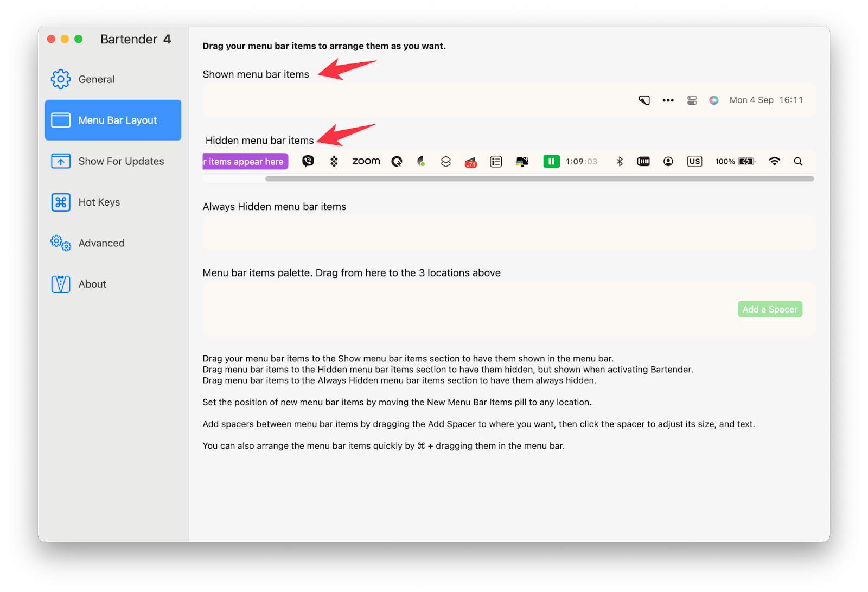Click the 'Set the position of new menu bar items' line
The image size is (868, 592).
(x=397, y=402)
